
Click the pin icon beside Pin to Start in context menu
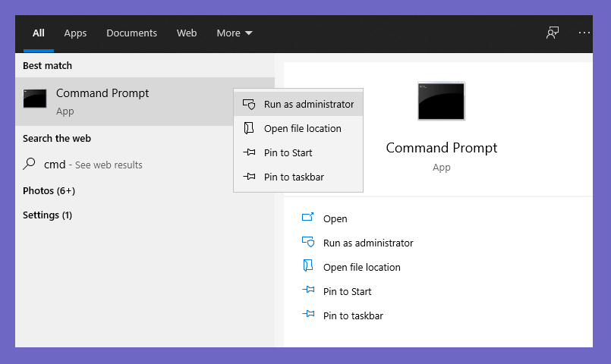point(249,152)
